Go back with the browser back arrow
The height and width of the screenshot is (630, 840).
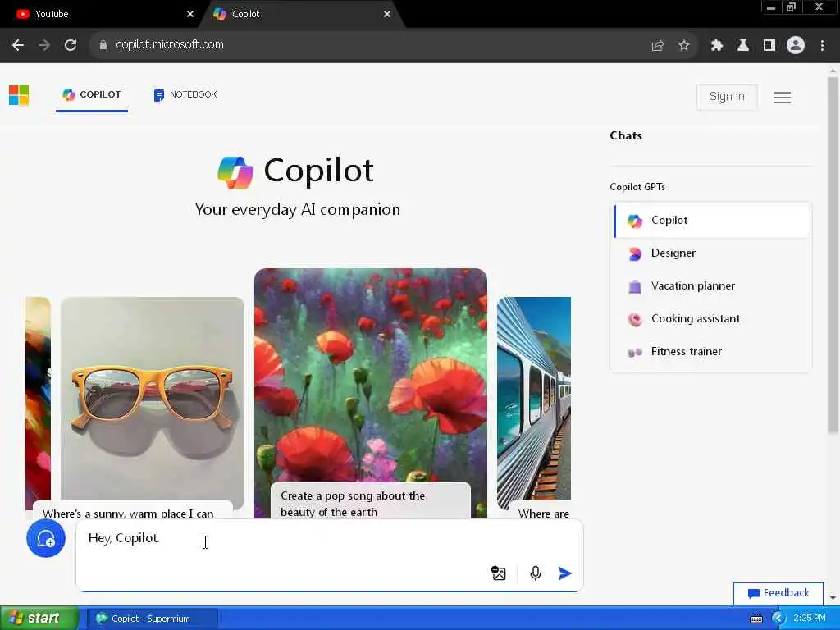pyautogui.click(x=18, y=45)
